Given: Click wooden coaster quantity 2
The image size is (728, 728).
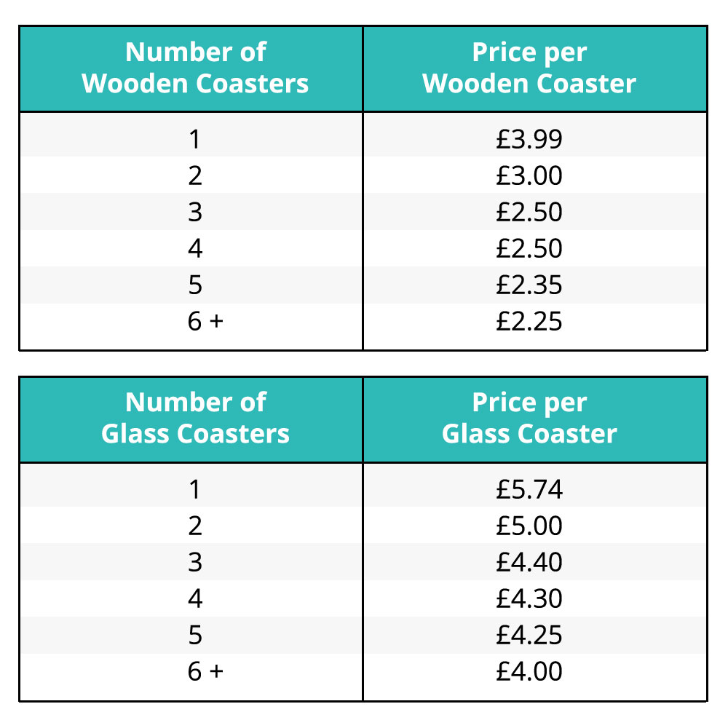Looking at the screenshot, I should pos(195,175).
